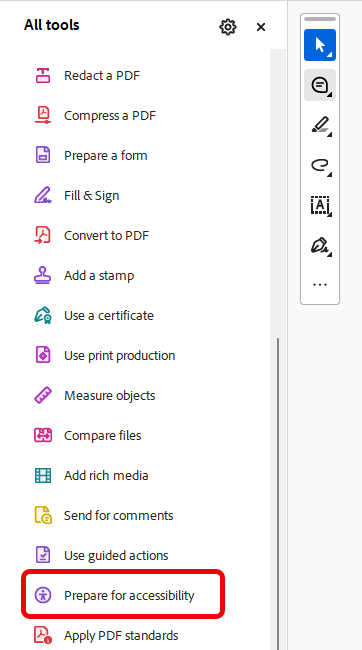Click the Apply PDF standards icon

coord(43,635)
